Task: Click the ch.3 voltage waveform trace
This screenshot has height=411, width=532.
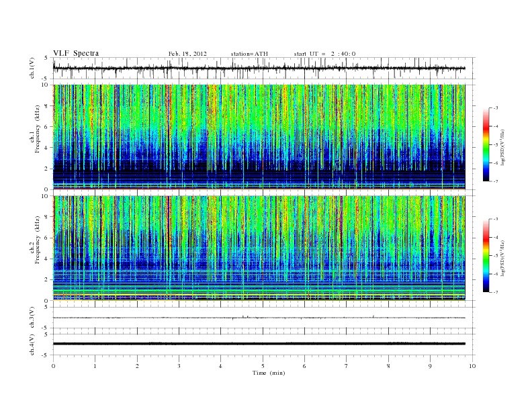Action: pyautogui.click(x=259, y=318)
